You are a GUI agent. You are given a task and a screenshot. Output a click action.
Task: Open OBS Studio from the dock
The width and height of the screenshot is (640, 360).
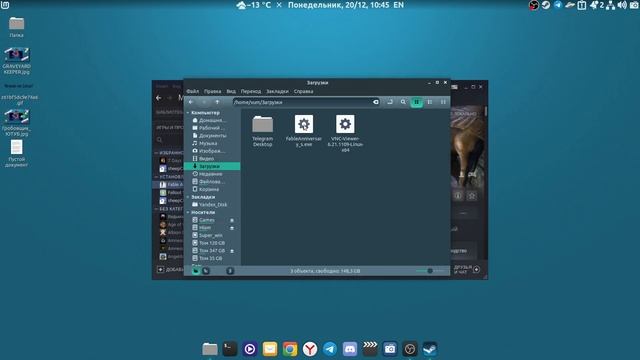[410, 349]
